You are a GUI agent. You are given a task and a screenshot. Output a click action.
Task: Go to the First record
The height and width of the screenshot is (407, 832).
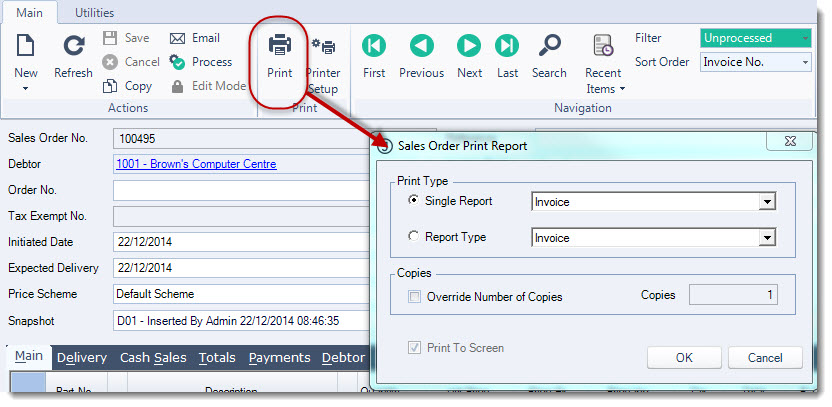[x=374, y=46]
